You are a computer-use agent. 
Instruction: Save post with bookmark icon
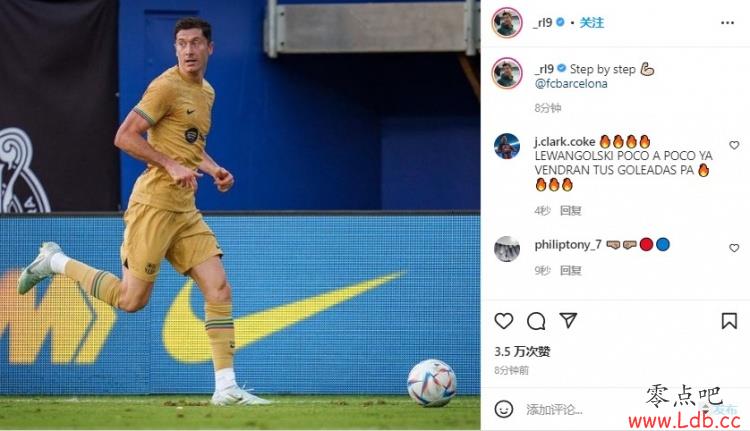point(729,321)
